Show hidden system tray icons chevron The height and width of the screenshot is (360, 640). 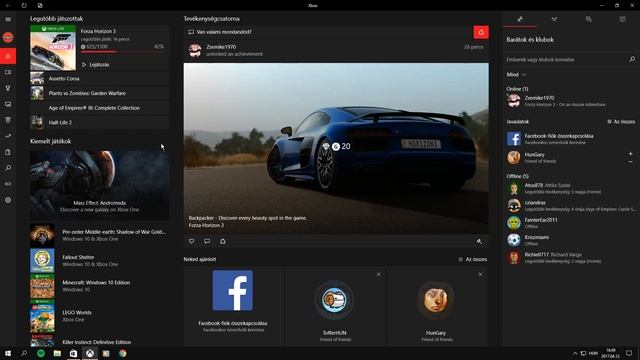575,353
